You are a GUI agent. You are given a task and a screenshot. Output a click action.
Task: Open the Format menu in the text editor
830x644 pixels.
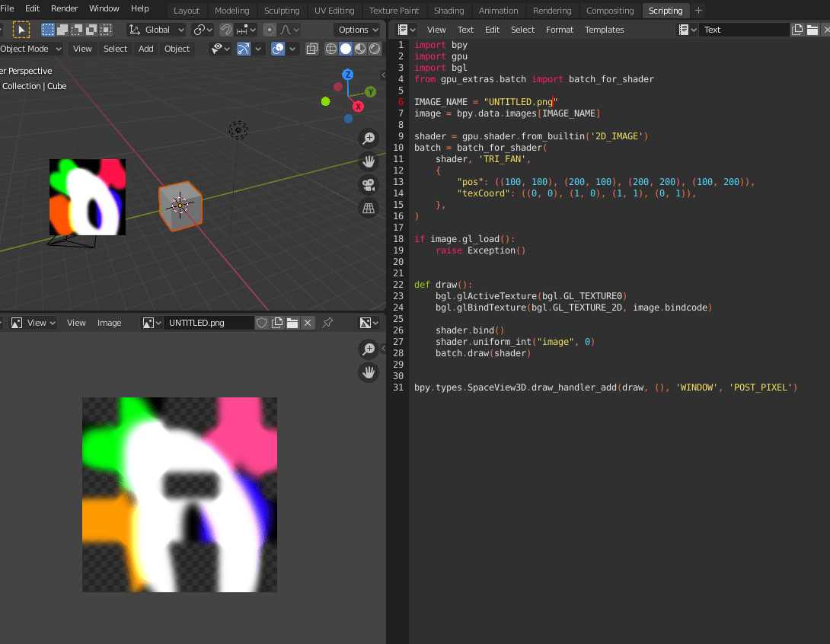[x=560, y=29]
